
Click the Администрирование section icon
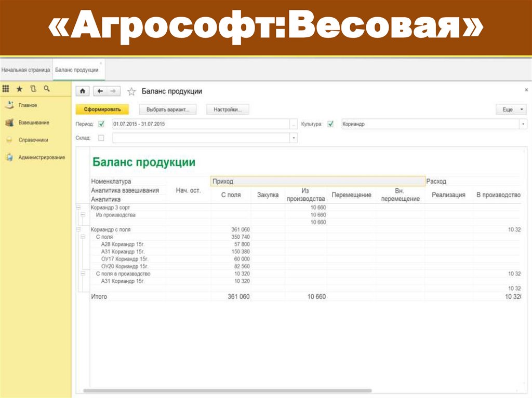click(9, 157)
